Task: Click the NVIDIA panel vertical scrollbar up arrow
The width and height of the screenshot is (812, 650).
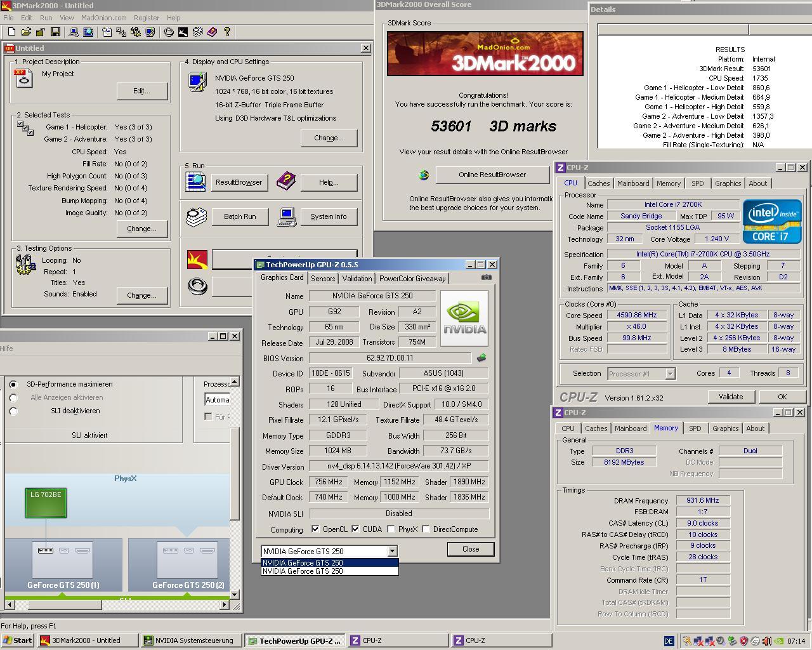Action: coord(235,381)
